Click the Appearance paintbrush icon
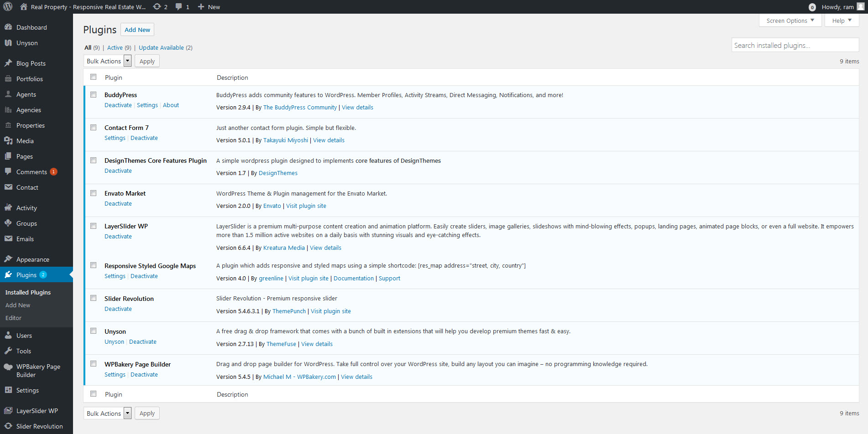This screenshot has width=868, height=434. pyautogui.click(x=8, y=259)
